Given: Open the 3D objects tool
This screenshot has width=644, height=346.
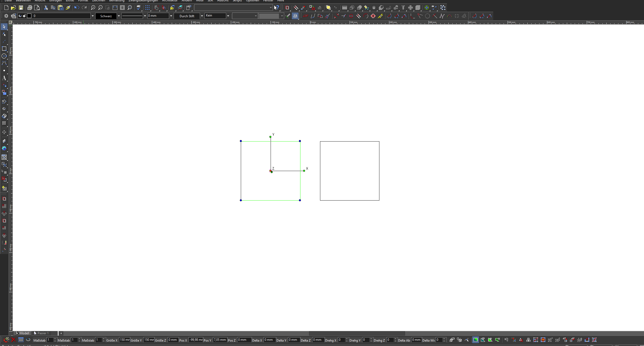Looking at the screenshot, I should pos(4,101).
